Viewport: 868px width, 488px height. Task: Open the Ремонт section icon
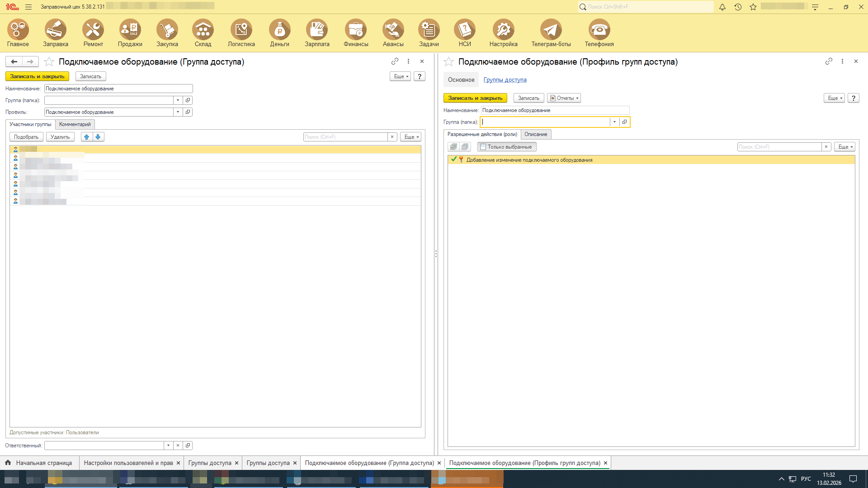93,30
